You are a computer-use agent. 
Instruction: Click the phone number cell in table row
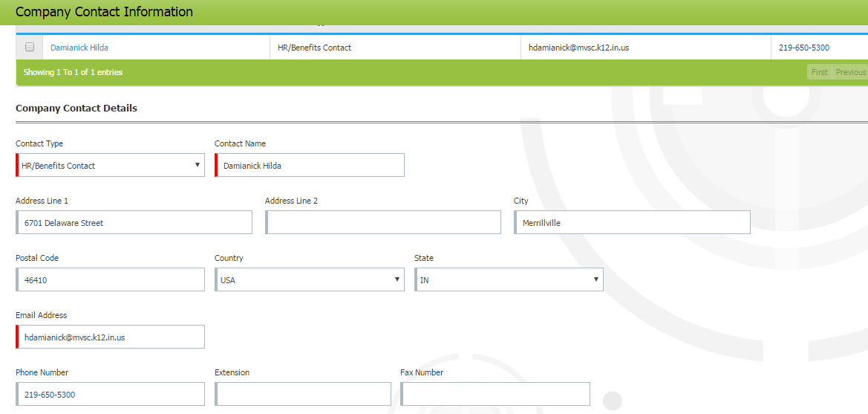tap(804, 48)
